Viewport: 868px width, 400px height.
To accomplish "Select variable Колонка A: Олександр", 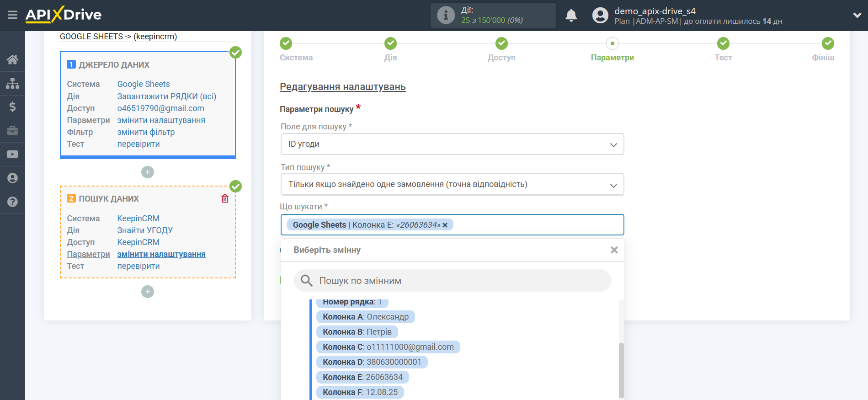I will pyautogui.click(x=365, y=317).
